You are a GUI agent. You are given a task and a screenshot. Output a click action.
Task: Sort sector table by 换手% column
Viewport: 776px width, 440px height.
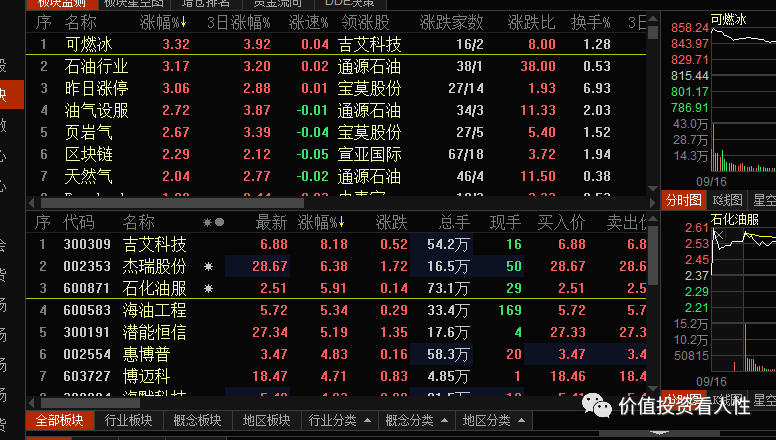[590, 22]
